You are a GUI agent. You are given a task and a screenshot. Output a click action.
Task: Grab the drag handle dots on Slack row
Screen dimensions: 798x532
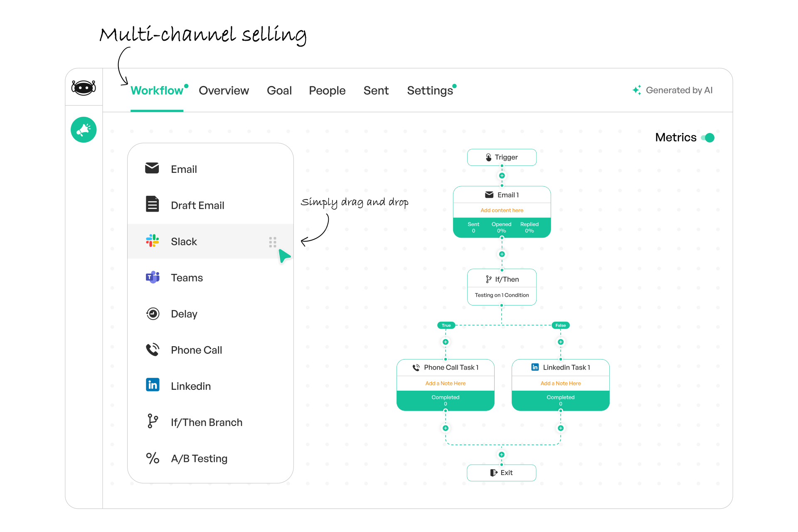click(x=273, y=242)
